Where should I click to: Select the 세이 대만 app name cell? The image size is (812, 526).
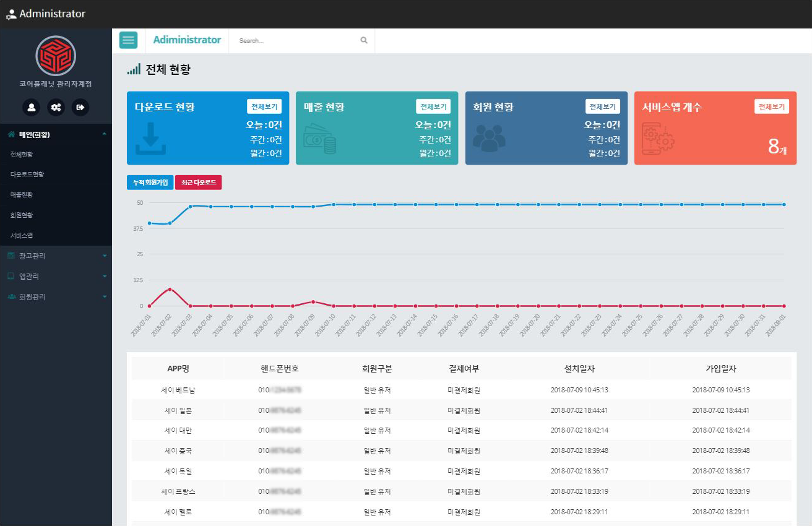point(178,430)
